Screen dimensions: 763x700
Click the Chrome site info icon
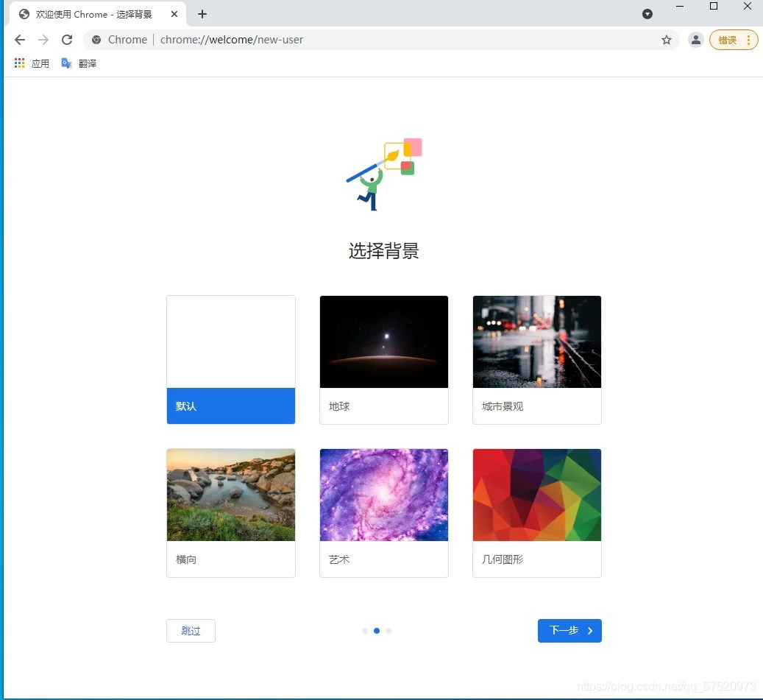pos(96,40)
